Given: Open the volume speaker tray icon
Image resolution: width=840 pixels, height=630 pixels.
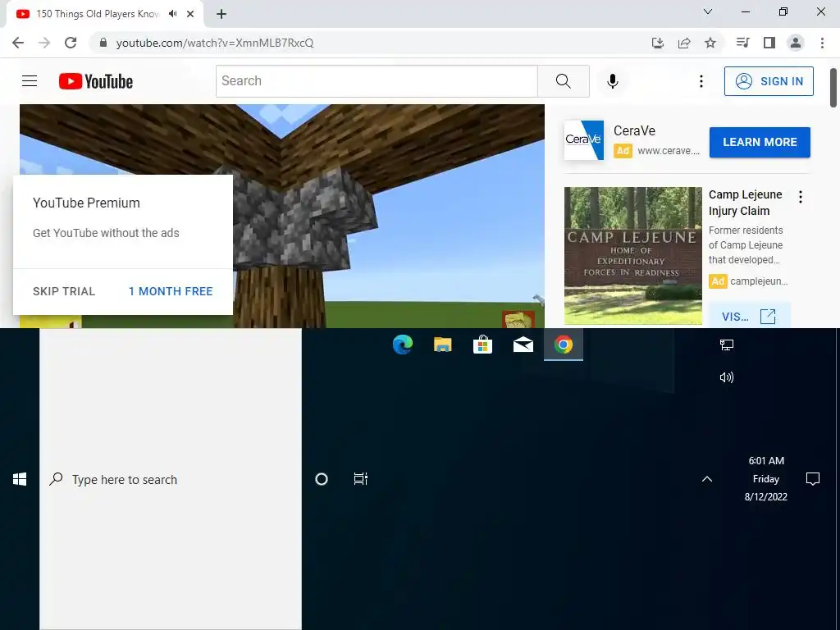Looking at the screenshot, I should click(727, 377).
